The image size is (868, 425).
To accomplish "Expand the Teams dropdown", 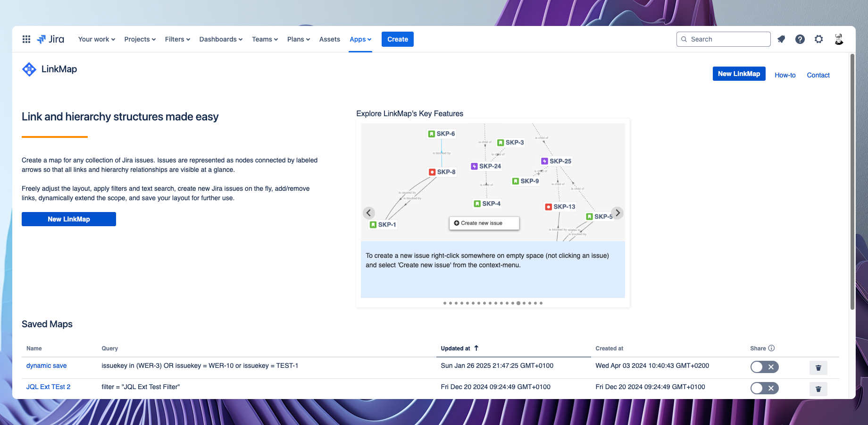I will pos(265,39).
